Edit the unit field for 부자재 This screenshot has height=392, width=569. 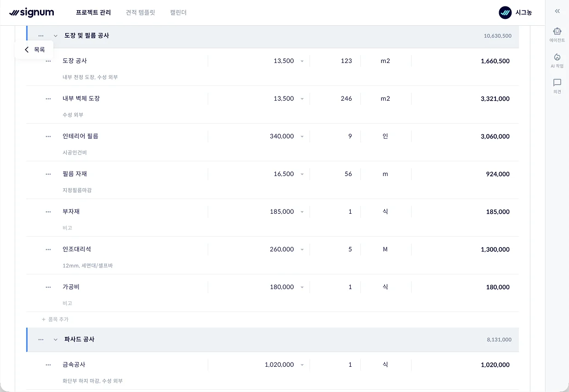coord(385,212)
